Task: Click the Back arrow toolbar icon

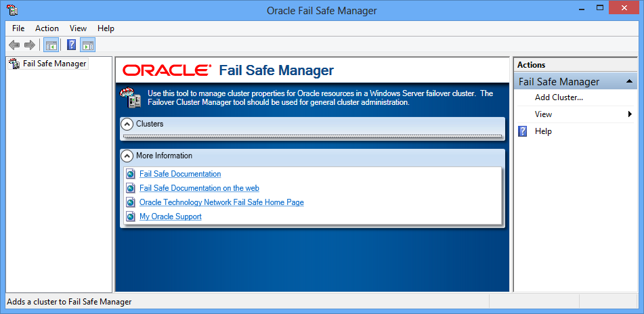Action: pos(14,45)
